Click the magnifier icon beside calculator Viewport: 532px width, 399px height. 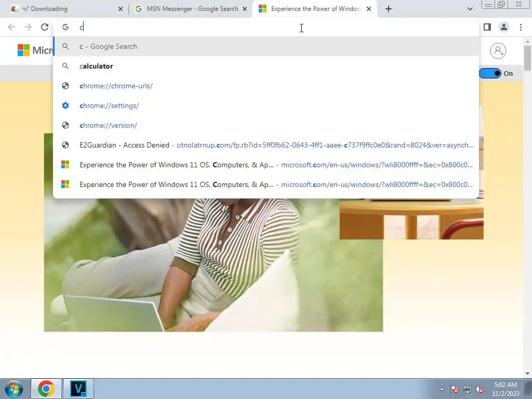(65, 66)
